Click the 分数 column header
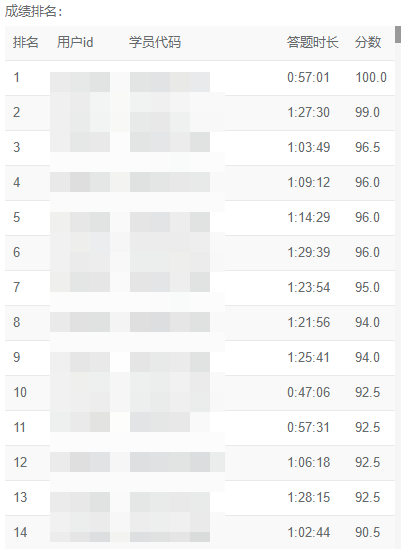This screenshot has height=549, width=410. point(368,42)
